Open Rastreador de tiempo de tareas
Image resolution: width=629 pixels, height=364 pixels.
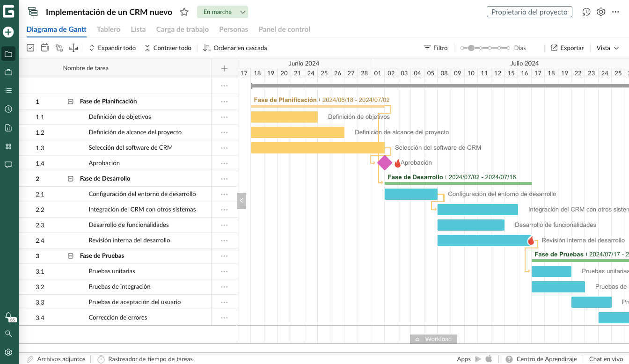[145, 359]
